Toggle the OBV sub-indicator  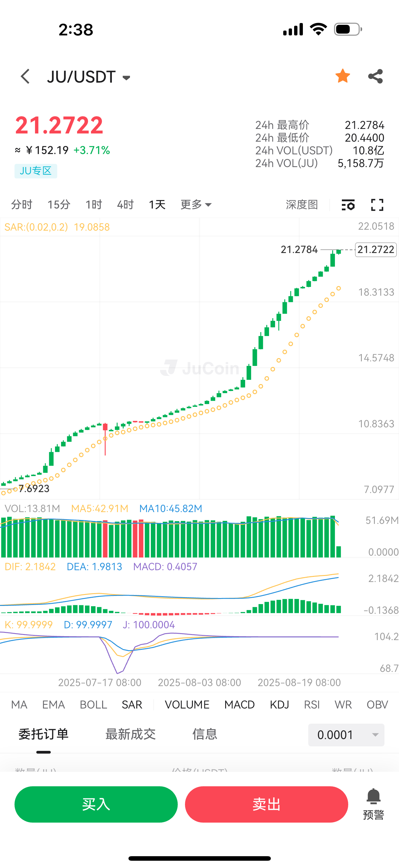pos(377,705)
